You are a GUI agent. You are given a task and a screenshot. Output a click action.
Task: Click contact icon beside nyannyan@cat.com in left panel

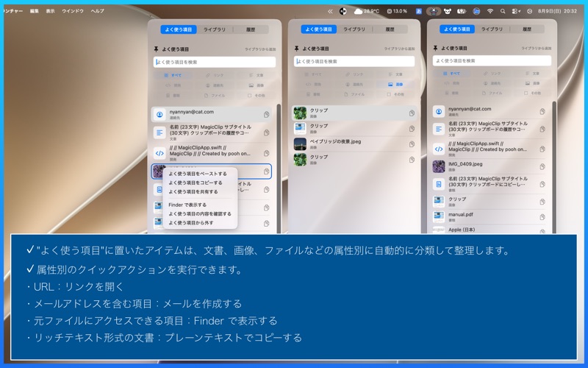pyautogui.click(x=159, y=115)
